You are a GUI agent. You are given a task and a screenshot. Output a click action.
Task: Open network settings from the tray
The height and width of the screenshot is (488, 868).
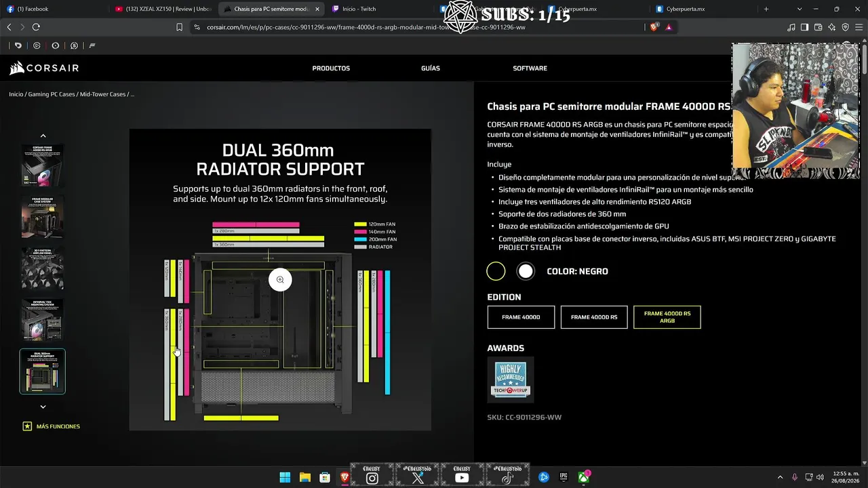[x=808, y=477]
